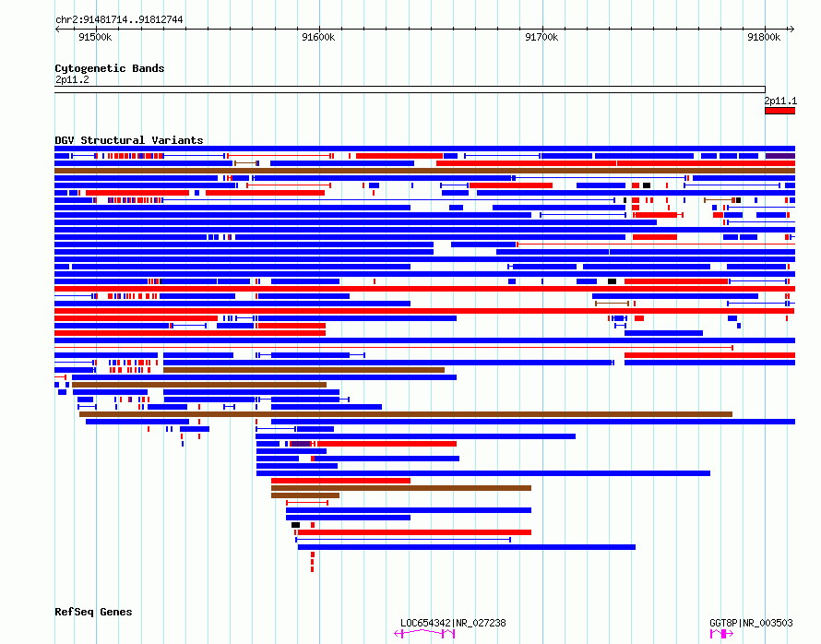The image size is (821, 644).
Task: Select the red 2p11.1 band bar
Action: pyautogui.click(x=780, y=111)
